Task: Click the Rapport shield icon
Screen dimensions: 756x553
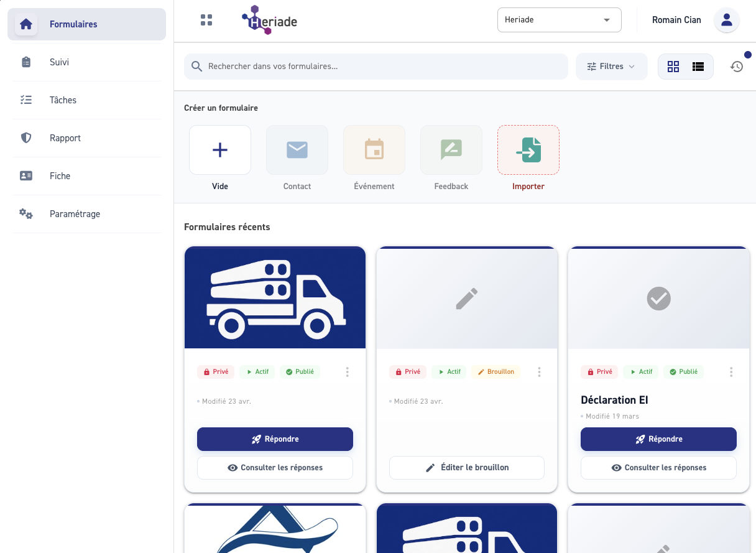Action: tap(26, 138)
